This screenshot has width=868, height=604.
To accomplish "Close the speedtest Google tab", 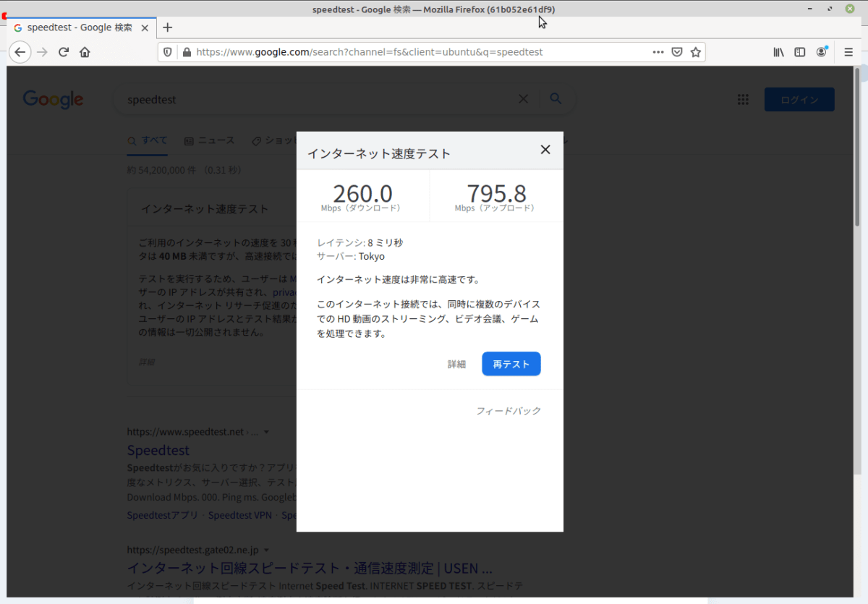I will click(144, 27).
